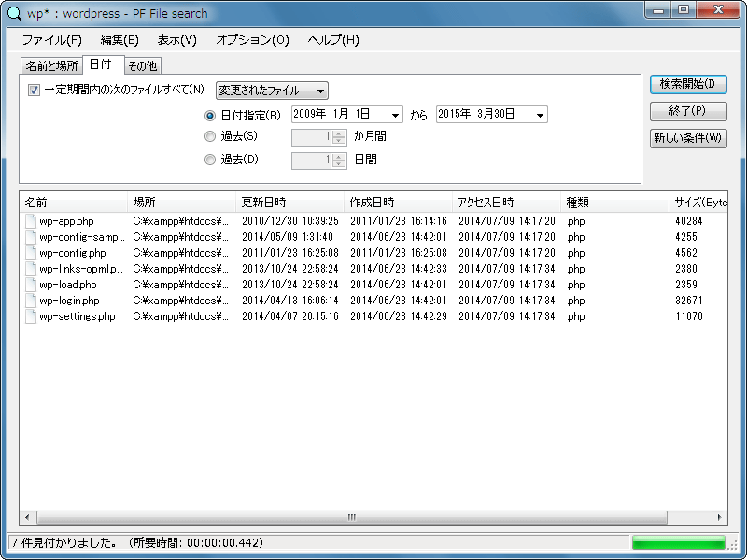The image size is (747, 560).
Task: Open the ファイル(F) menu
Action: 52,40
